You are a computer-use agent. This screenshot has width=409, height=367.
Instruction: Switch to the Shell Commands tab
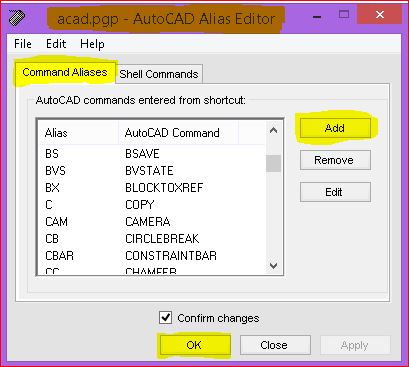coord(159,74)
